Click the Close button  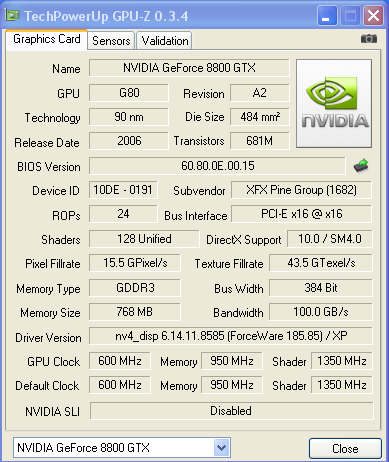345,449
